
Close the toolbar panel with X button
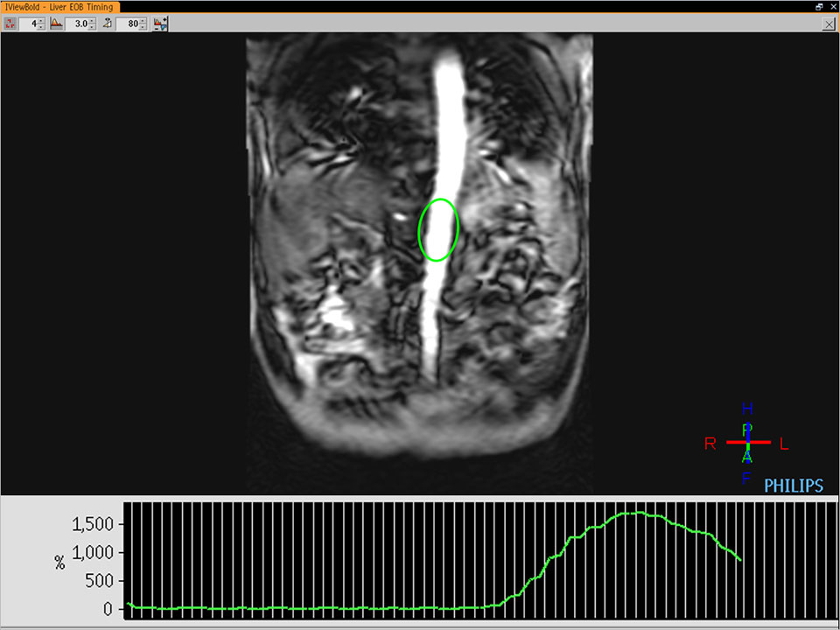tap(828, 24)
